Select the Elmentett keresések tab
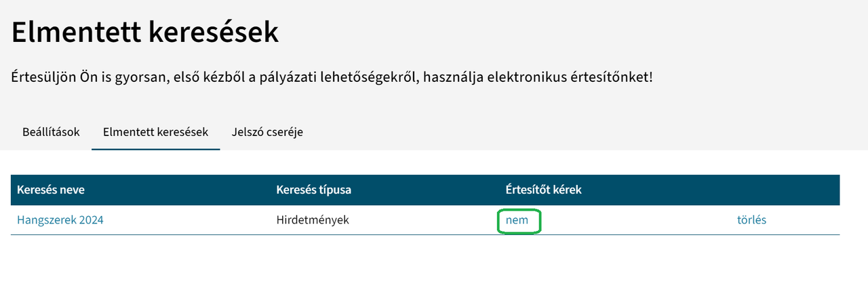The image size is (868, 281). click(155, 132)
